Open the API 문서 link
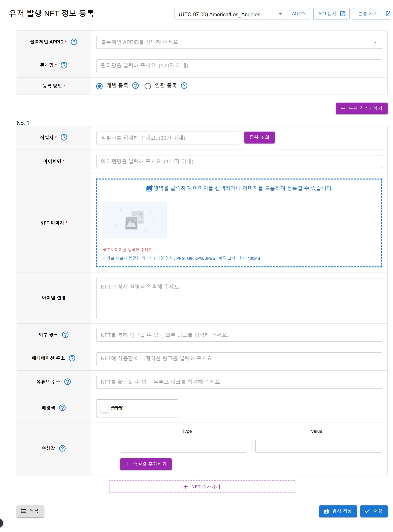Viewport: 393px width, 532px height. (331, 14)
